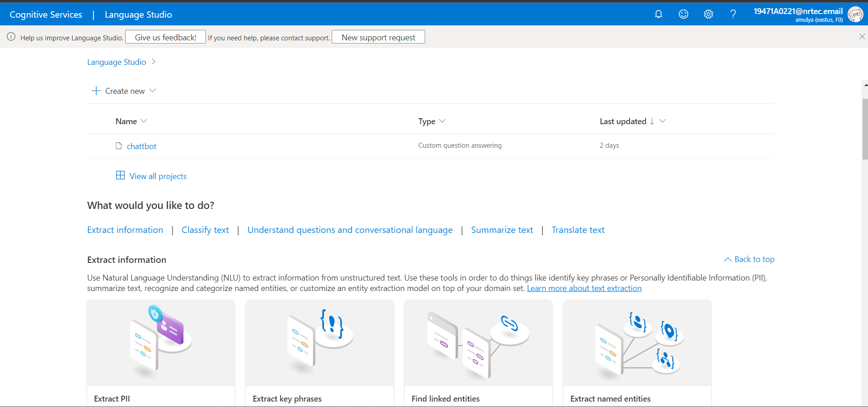The height and width of the screenshot is (407, 868).
Task: Click the Extract named entities title
Action: [x=610, y=399]
